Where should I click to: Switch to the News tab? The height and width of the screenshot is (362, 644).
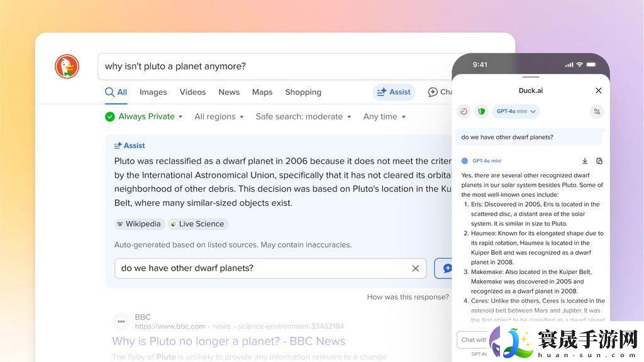click(x=229, y=92)
